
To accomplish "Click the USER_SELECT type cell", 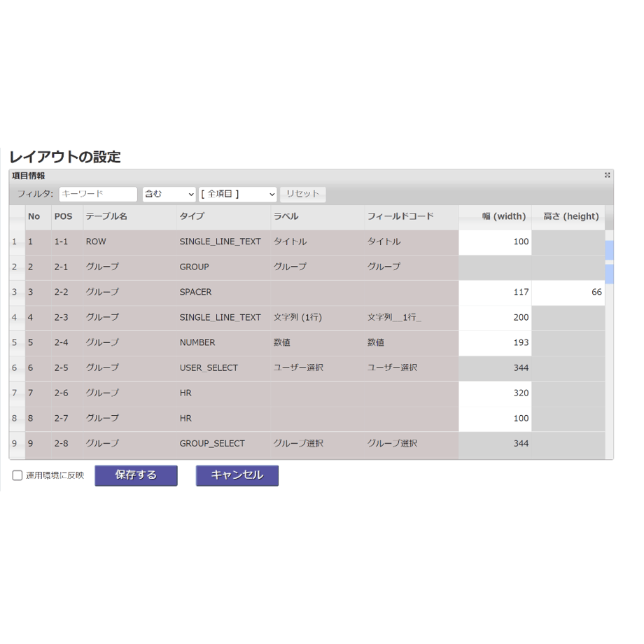I will click(224, 368).
